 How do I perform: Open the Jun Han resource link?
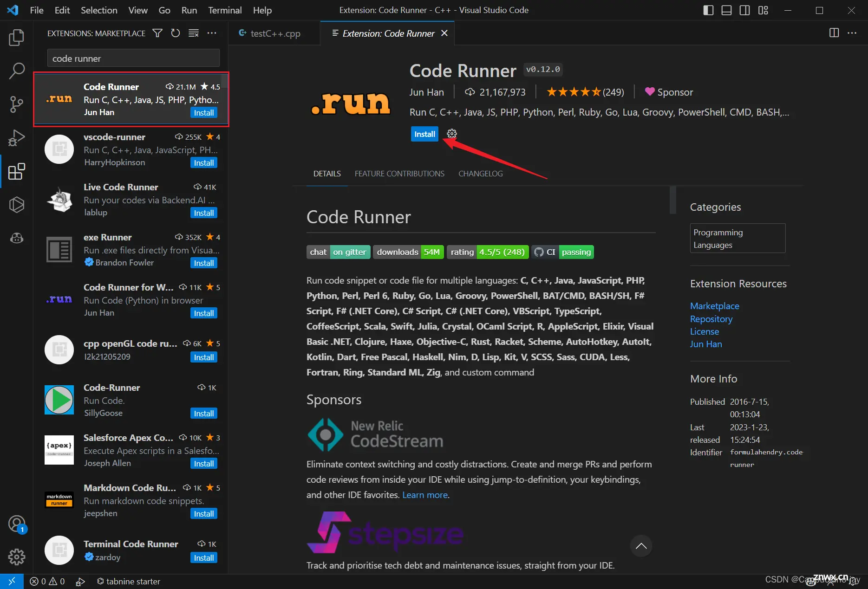(706, 344)
